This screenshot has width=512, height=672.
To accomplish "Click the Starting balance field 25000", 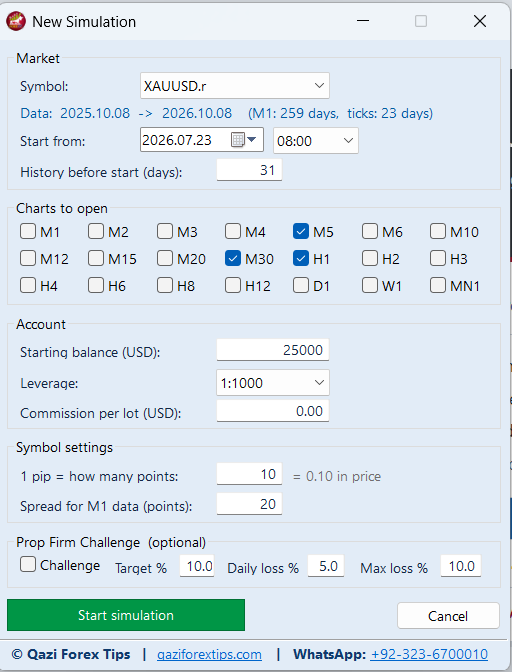I will click(x=273, y=350).
